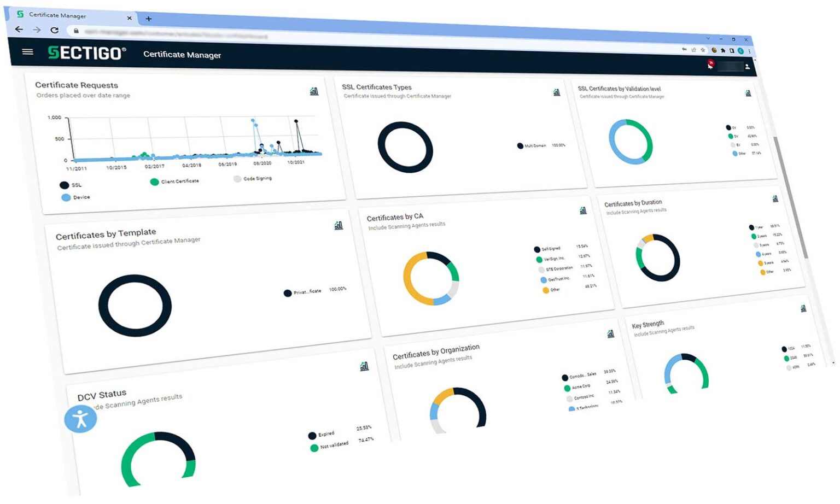The image size is (840, 504).
Task: Open the accessibility widget button
Action: click(x=80, y=419)
